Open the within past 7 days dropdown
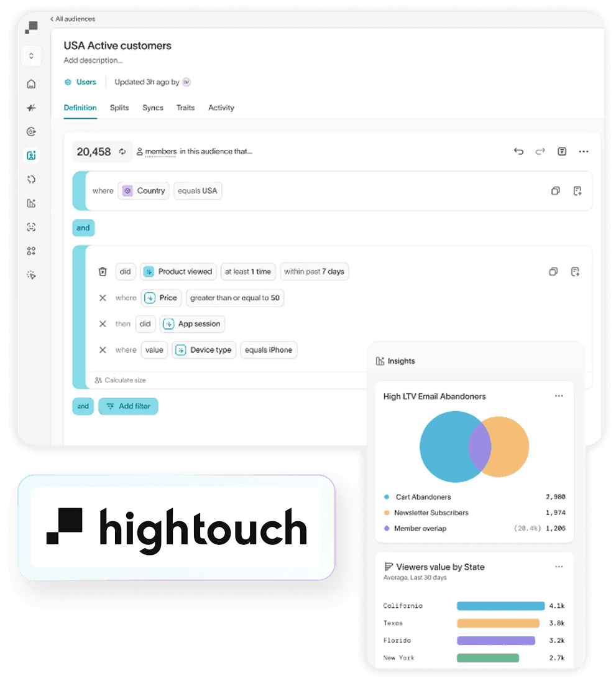 click(315, 272)
